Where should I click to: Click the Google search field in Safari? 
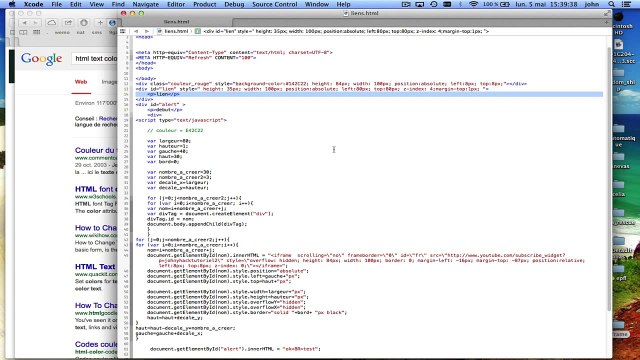click(95, 59)
